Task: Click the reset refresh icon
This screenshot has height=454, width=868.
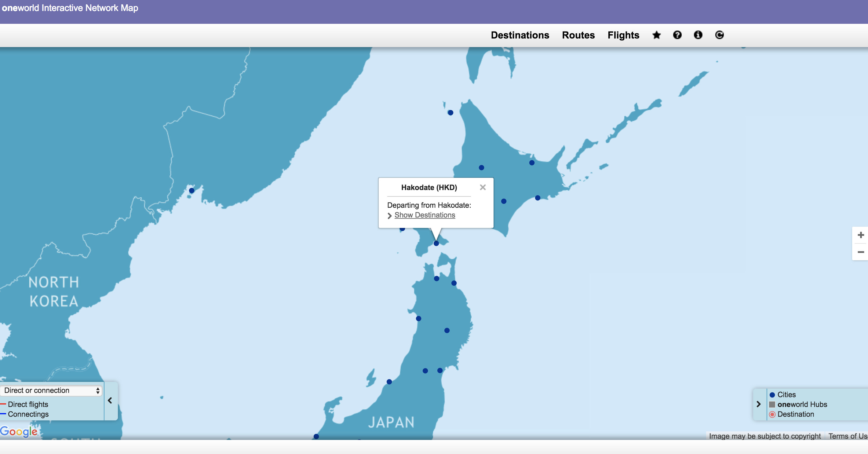Action: [719, 35]
